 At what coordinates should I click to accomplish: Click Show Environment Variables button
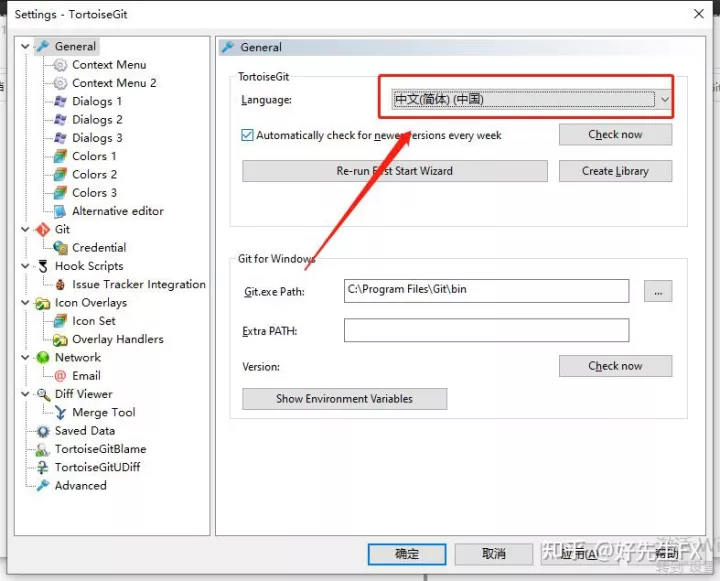(344, 399)
